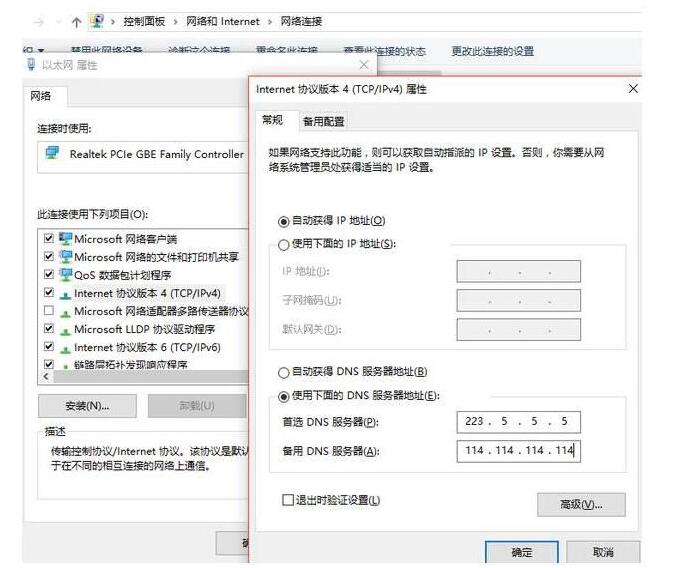Open advanced settings with 高级(V)... button
This screenshot has width=679, height=568.
(x=581, y=504)
